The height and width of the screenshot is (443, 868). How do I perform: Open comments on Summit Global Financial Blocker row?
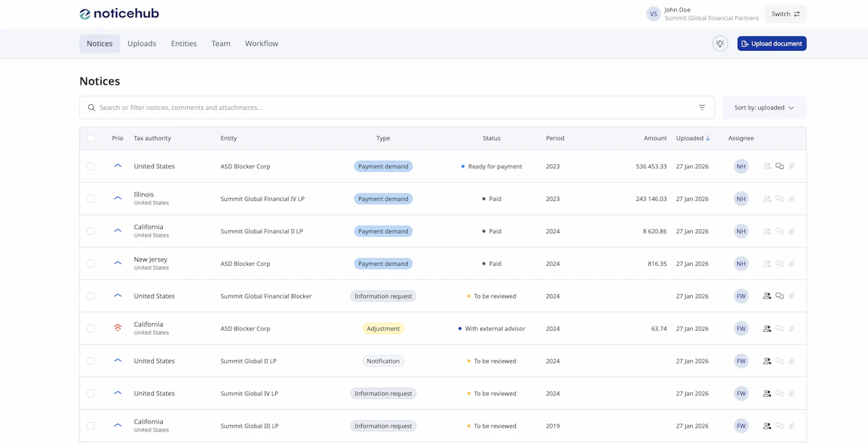[779, 296]
